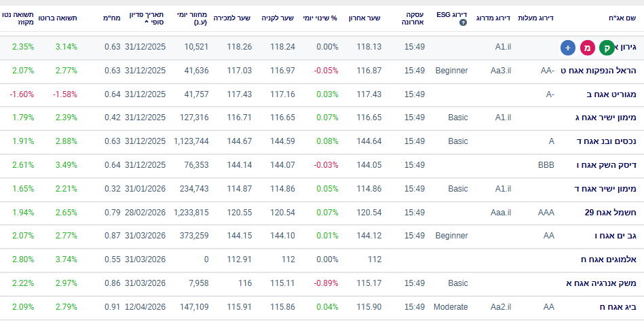The height and width of the screenshot is (322, 644).
Task: Sort by שער אחרון column header
Action: (x=364, y=18)
